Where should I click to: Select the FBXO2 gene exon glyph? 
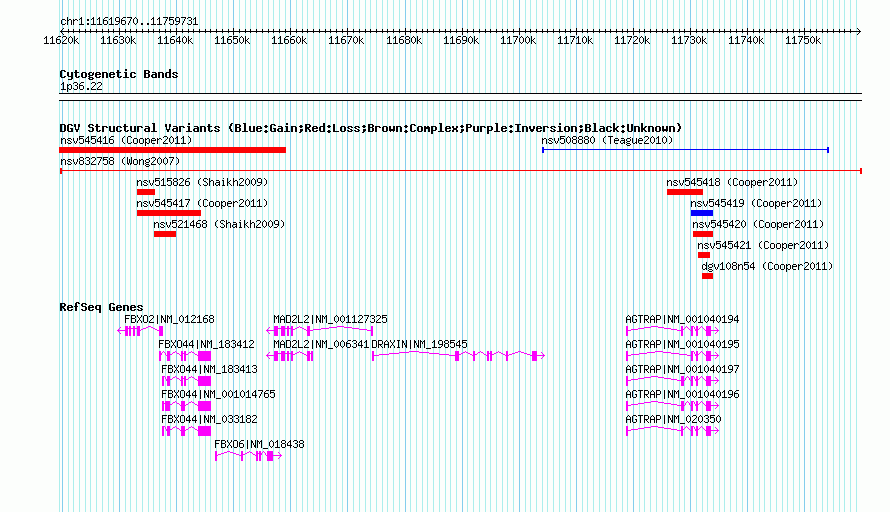(x=140, y=331)
